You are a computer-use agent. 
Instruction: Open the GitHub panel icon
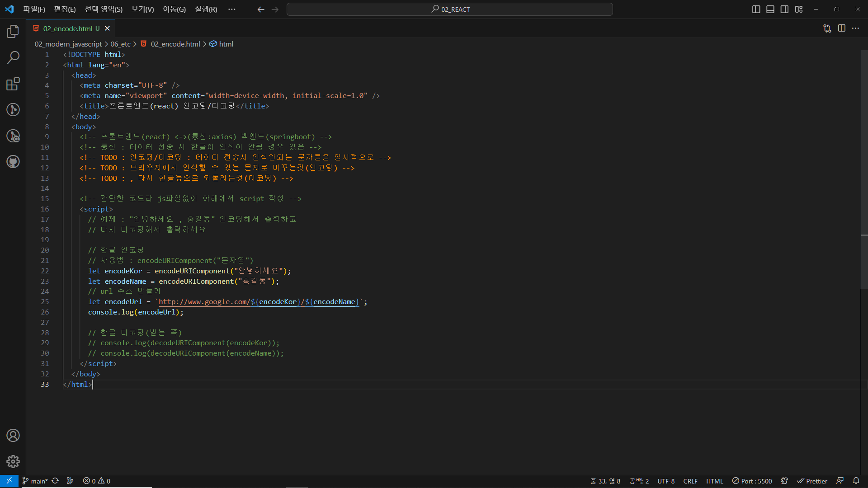point(13,162)
